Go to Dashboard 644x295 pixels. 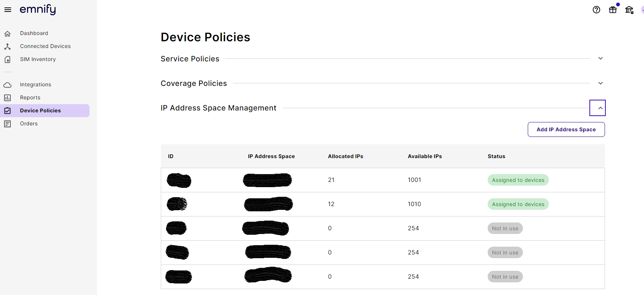click(34, 33)
